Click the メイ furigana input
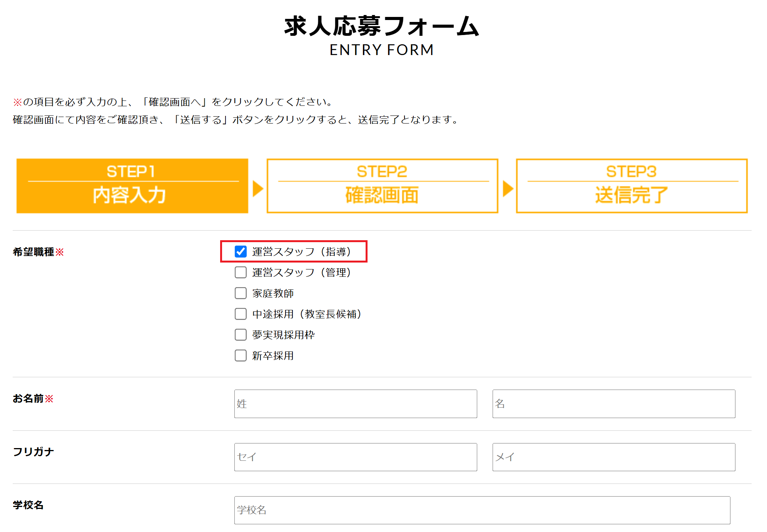The image size is (767, 532). click(x=613, y=457)
